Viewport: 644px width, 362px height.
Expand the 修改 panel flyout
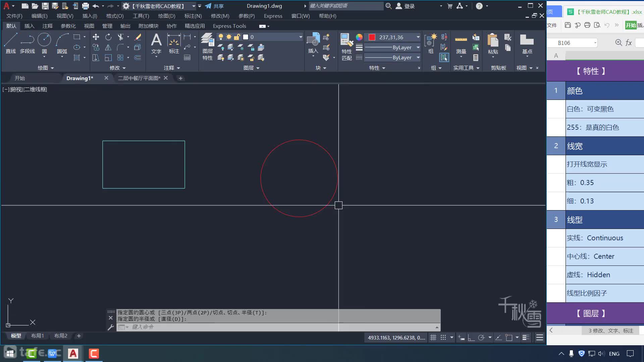[118, 68]
